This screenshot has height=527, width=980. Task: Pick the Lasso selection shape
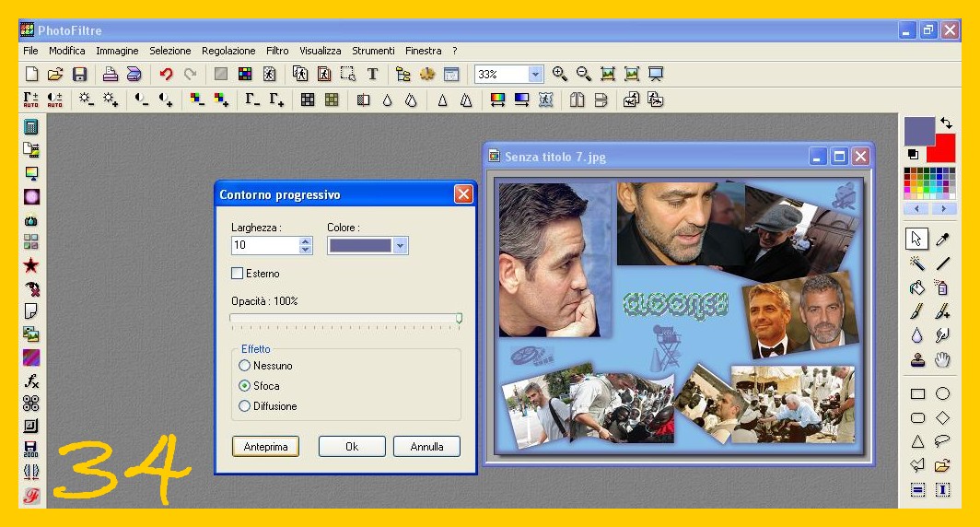pyautogui.click(x=942, y=441)
